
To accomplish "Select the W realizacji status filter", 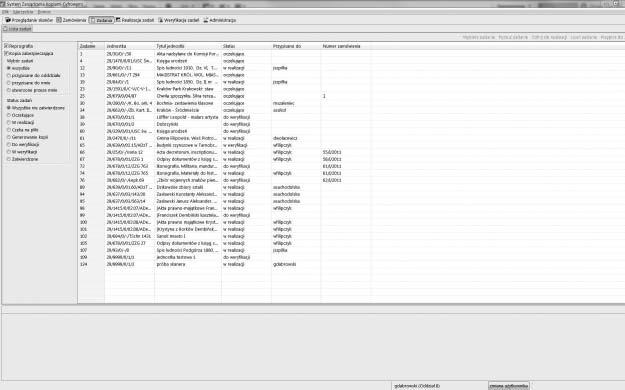I will click(x=20, y=122).
